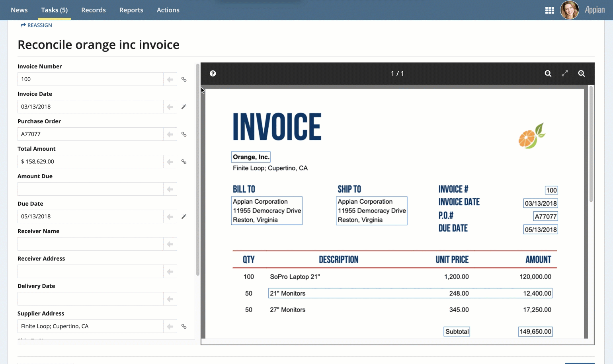Screen dimensions: 613x364
Task: Select 03/13/2018 invoice date in document
Action: click(541, 203)
